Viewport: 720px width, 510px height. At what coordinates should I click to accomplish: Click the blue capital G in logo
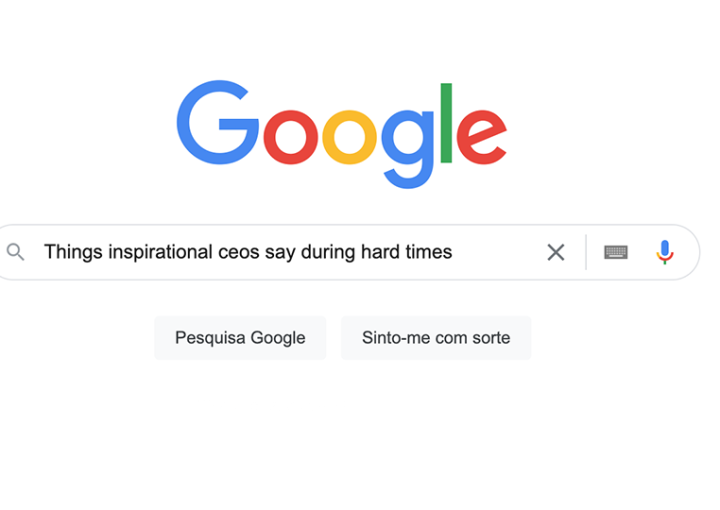(218, 122)
